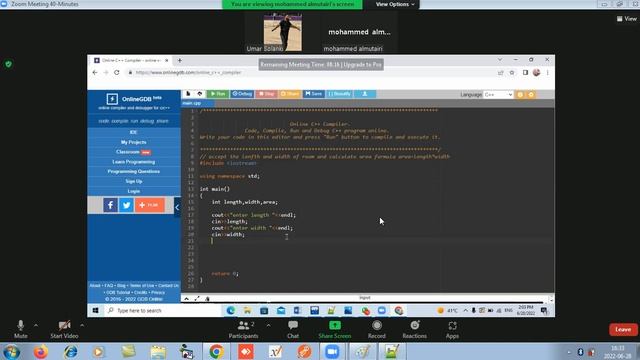
Task: Click Twitter share icon
Action: (x=126, y=205)
